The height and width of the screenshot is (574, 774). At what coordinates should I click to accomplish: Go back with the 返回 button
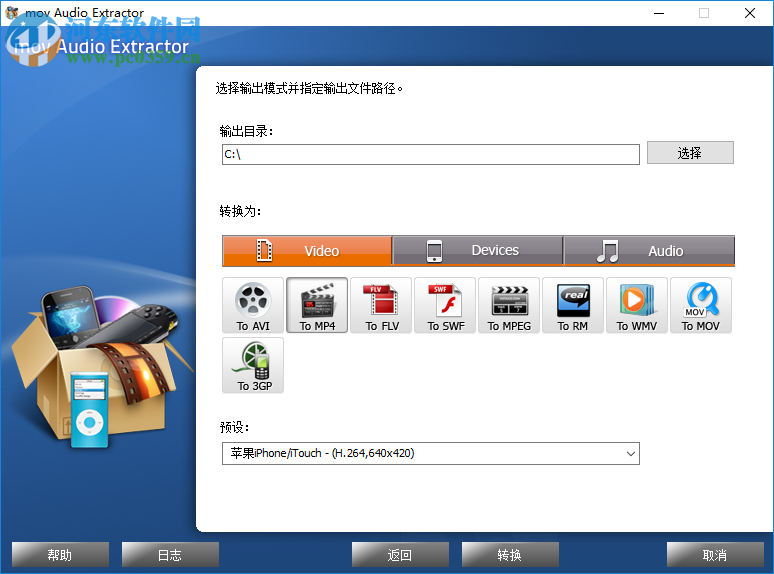(400, 555)
